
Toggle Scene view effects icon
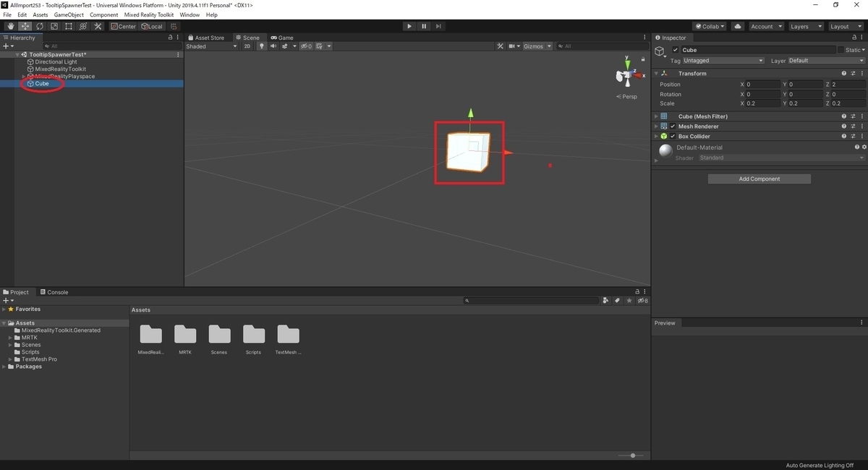(286, 46)
